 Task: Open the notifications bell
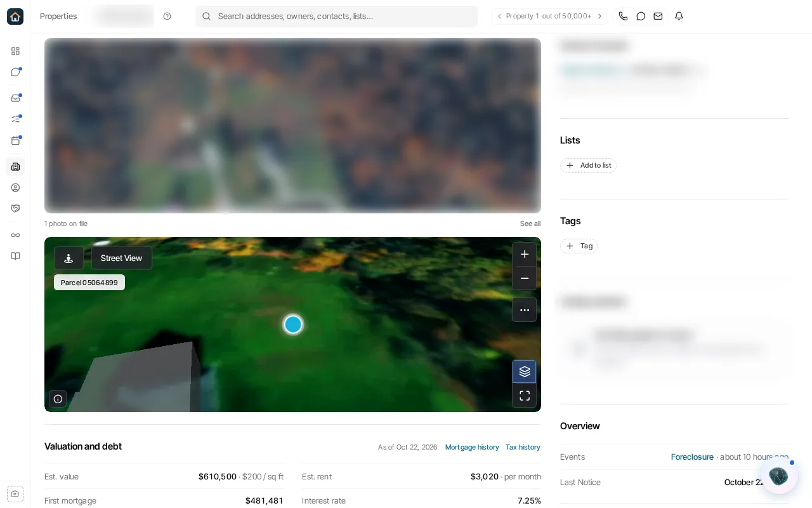click(x=679, y=17)
